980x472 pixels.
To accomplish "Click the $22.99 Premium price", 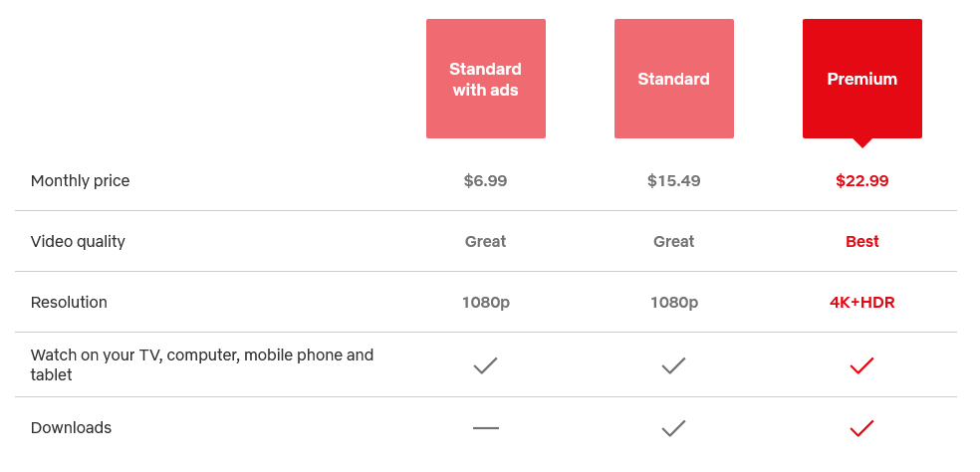I will pyautogui.click(x=861, y=181).
